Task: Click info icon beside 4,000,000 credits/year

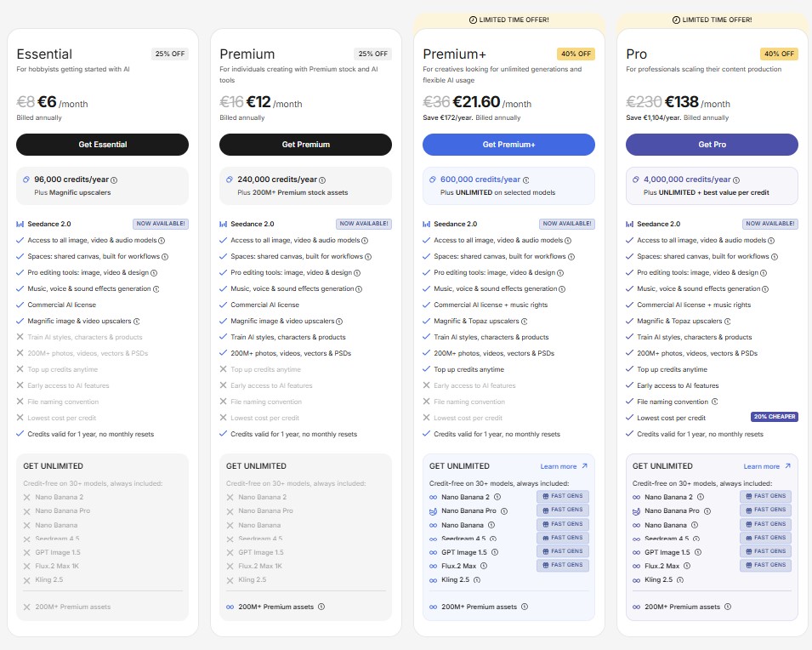Action: [x=736, y=180]
